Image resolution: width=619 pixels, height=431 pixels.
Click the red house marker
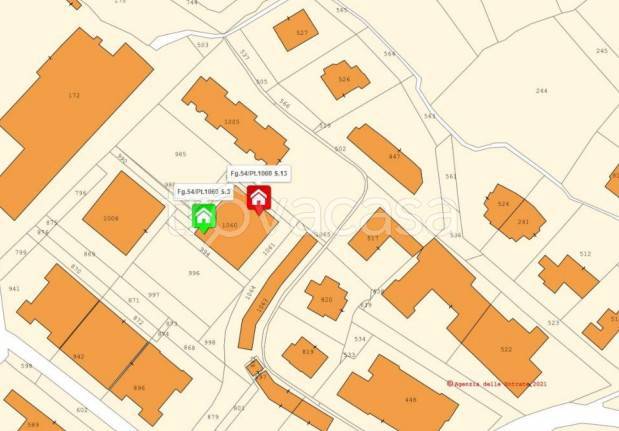click(x=259, y=199)
